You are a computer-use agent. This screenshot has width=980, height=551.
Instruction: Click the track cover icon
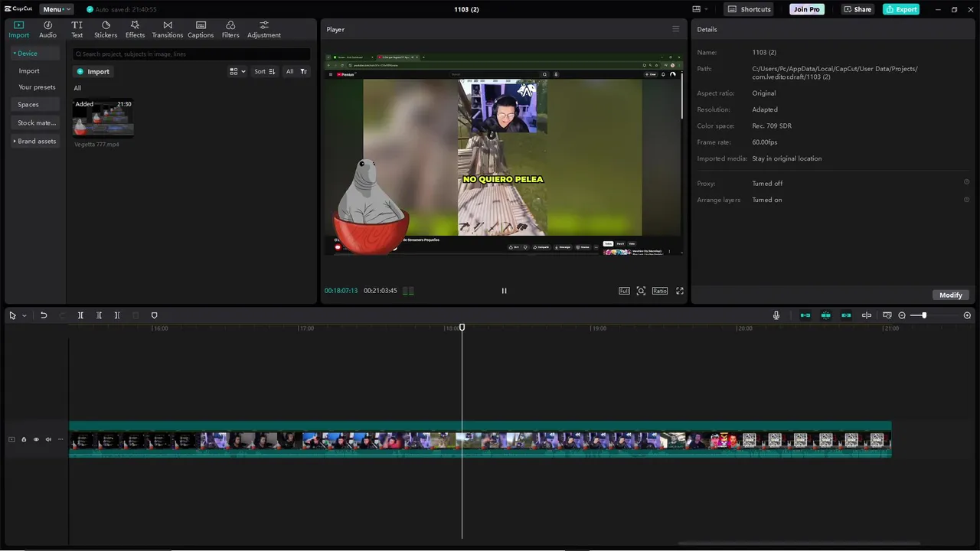11,439
